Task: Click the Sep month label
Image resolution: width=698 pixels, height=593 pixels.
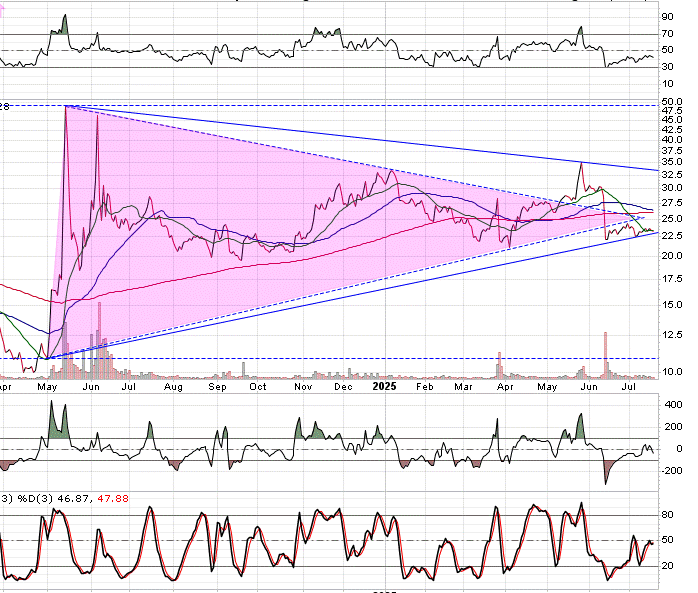Action: [217, 387]
